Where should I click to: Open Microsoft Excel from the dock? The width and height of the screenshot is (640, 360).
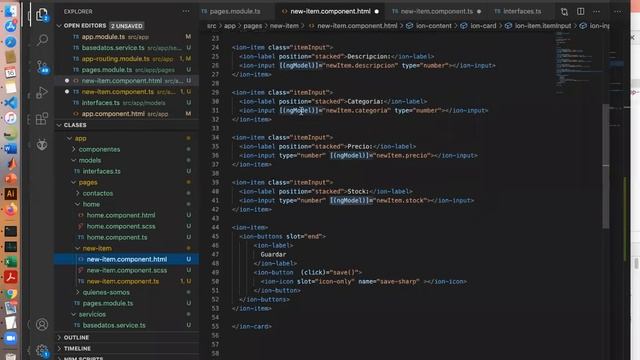11,262
